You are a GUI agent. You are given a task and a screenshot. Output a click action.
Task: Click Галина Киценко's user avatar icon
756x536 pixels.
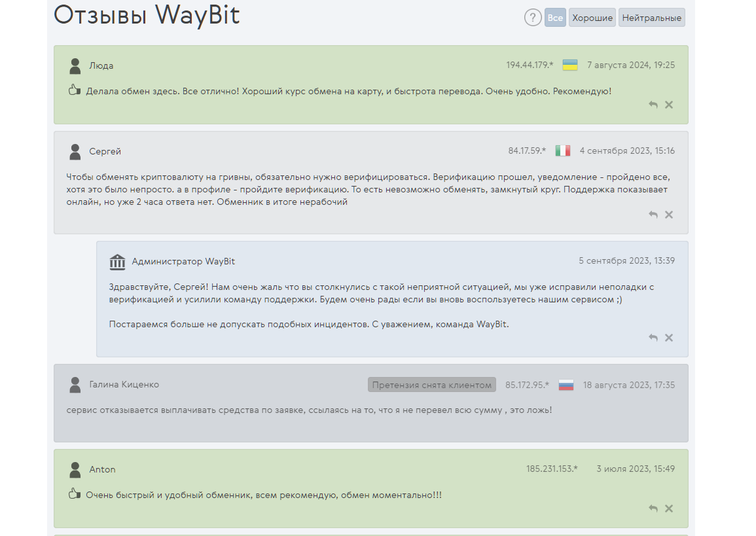pyautogui.click(x=75, y=385)
